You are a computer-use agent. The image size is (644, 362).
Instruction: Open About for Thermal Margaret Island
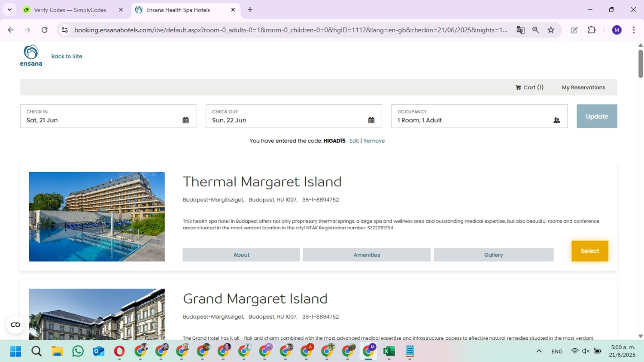pos(241,255)
